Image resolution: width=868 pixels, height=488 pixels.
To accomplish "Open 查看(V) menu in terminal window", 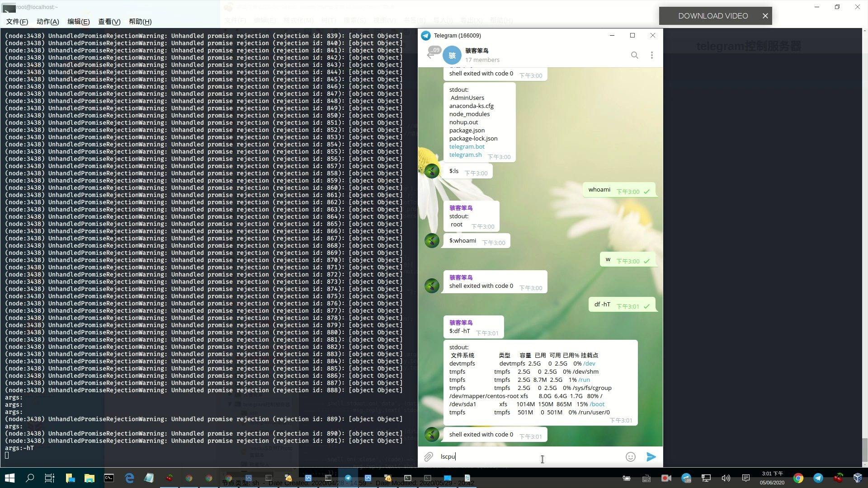I will point(109,22).
